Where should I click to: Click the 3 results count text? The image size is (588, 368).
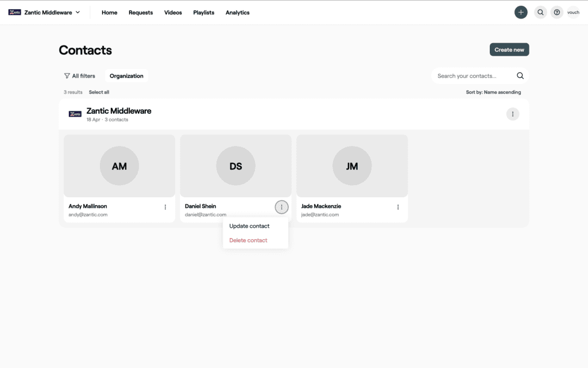[73, 92]
